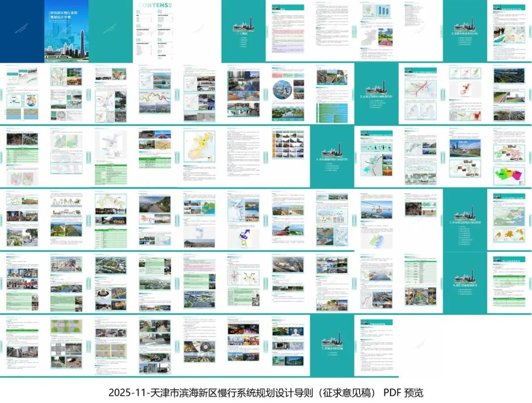The image size is (532, 403).
Task: Open the chapter 4 teal divider page
Action: (x=332, y=157)
